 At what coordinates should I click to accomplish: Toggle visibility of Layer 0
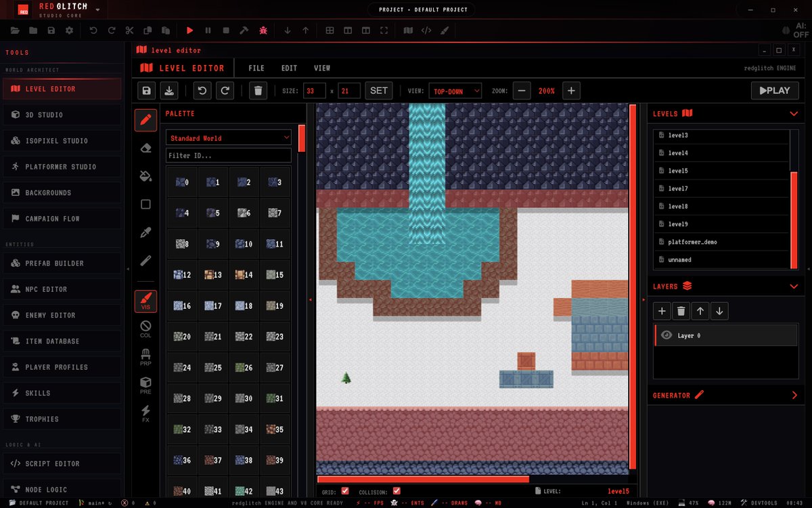[x=667, y=335]
